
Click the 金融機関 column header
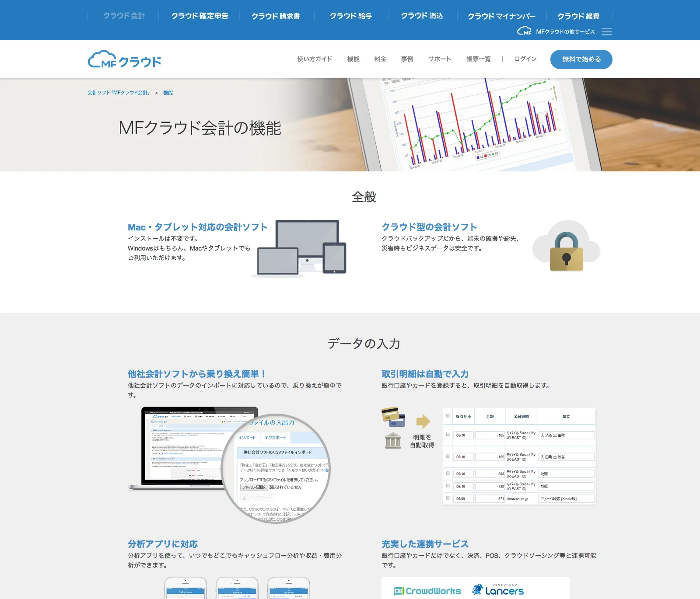[521, 417]
